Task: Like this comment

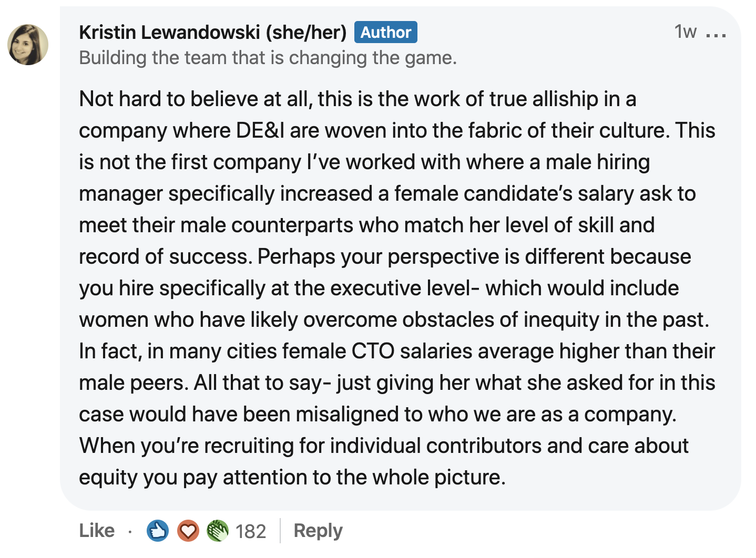Action: click(97, 531)
